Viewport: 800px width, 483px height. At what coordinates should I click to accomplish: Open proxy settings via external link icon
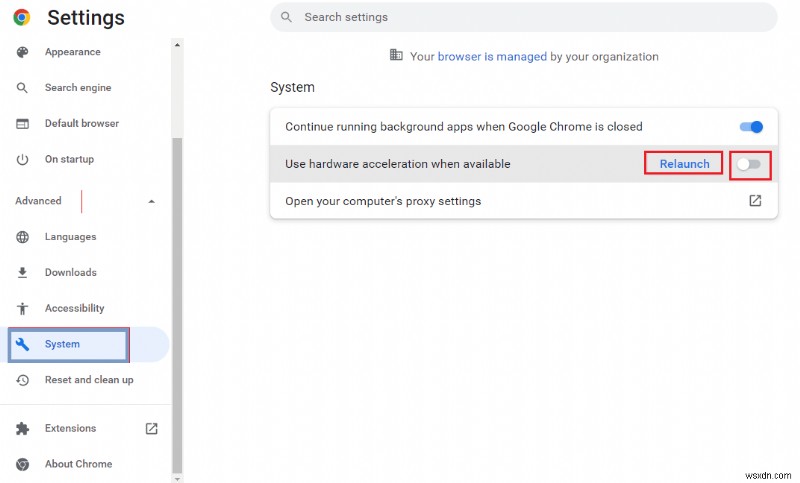click(x=755, y=201)
